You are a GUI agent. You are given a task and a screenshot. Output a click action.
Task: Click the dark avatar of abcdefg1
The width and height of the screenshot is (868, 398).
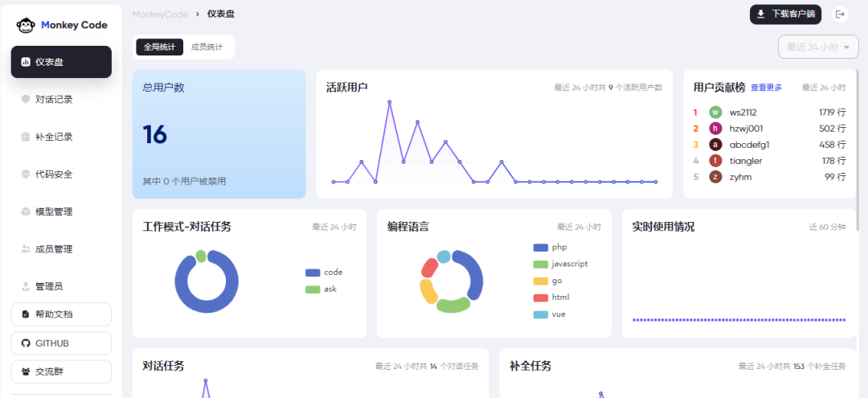point(715,145)
